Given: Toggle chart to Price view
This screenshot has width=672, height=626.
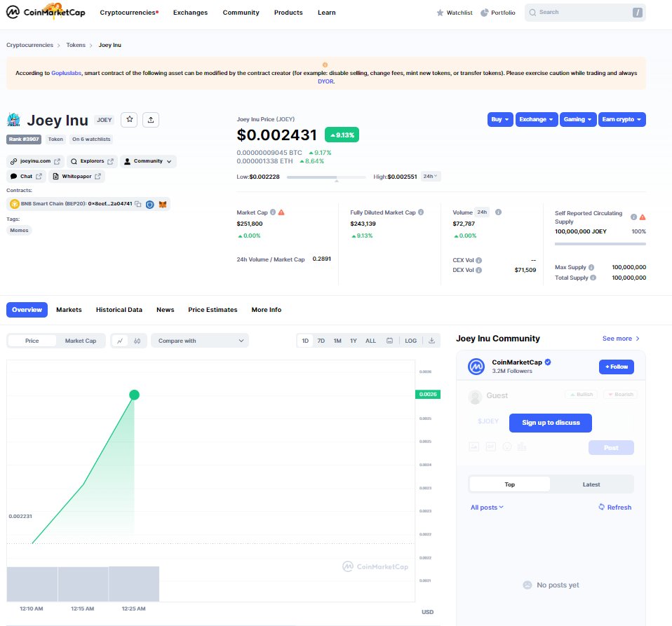Looking at the screenshot, I should (32, 341).
